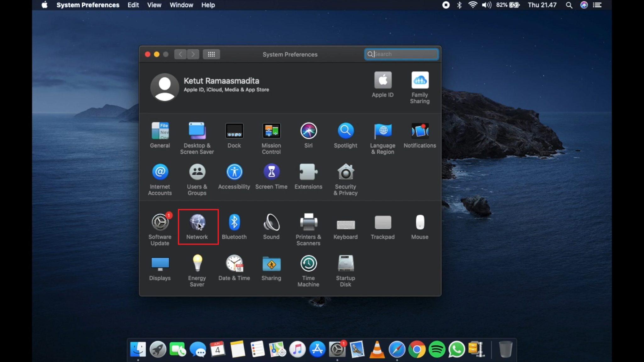Open Internet Accounts pane
644x362 pixels.
point(160,179)
